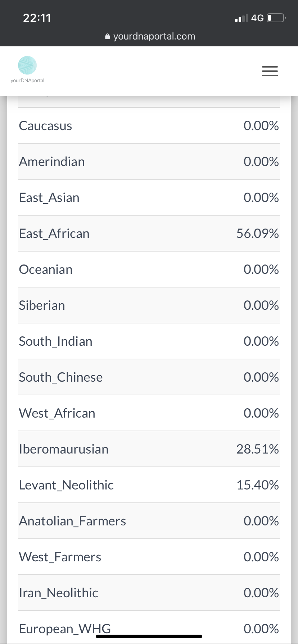Select the West_African row
Viewport: 298px width, 644px height.
coord(149,413)
